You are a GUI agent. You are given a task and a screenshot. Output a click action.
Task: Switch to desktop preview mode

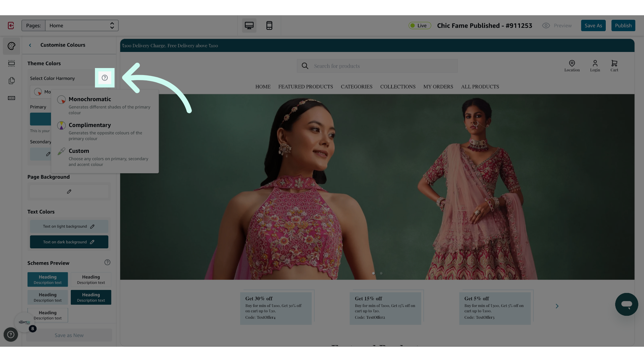click(x=249, y=25)
